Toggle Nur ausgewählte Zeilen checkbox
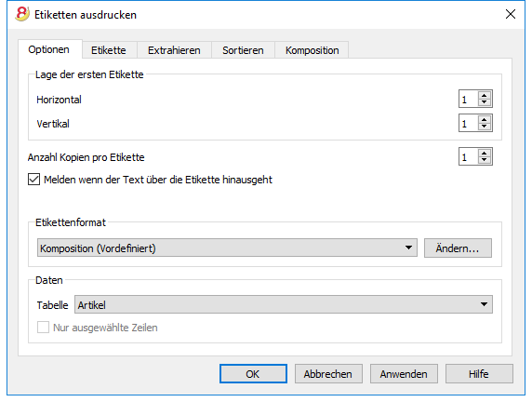The width and height of the screenshot is (532, 402). 43,328
